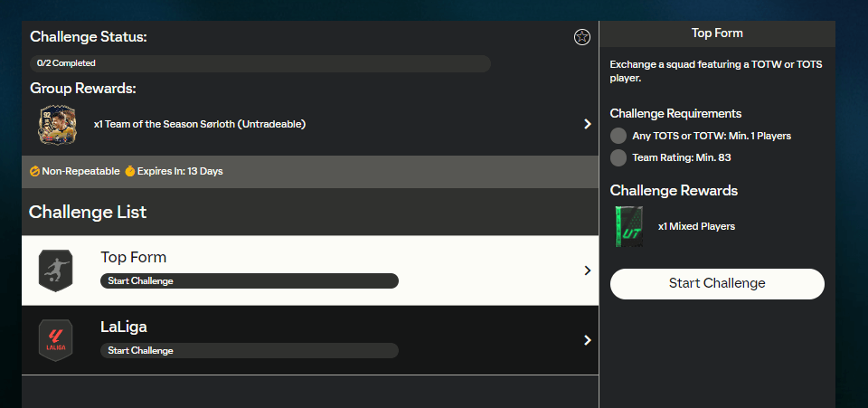Expand the Group Rewards chevron arrow
This screenshot has width=868, height=408.
tap(587, 124)
